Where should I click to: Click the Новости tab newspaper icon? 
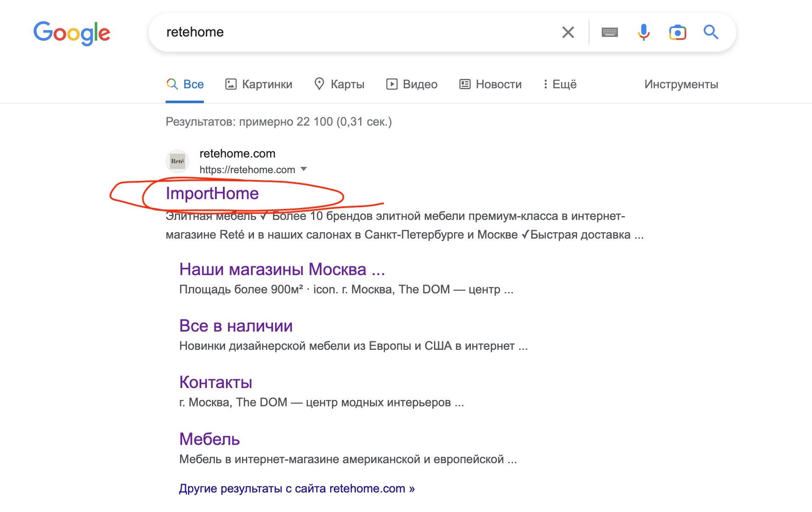coord(465,84)
